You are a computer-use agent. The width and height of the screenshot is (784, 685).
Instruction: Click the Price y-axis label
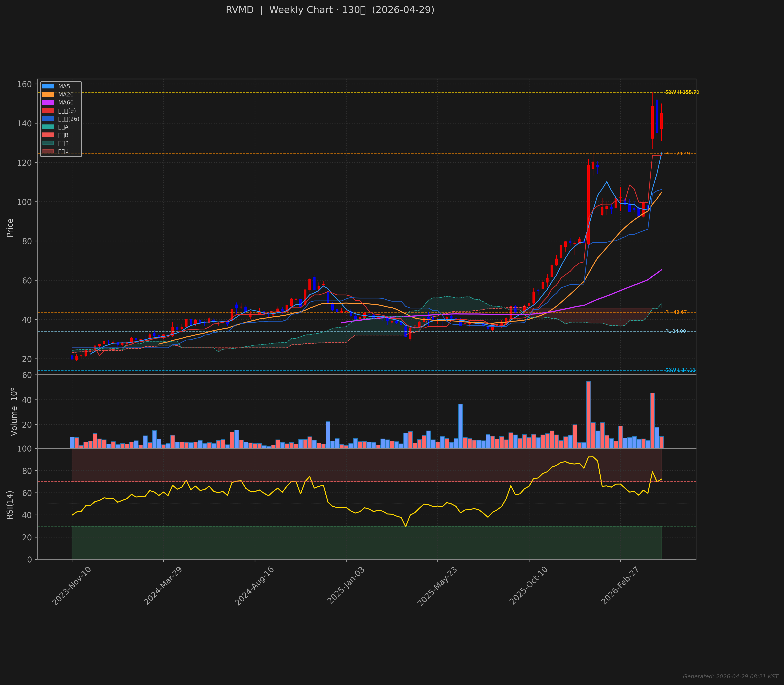pyautogui.click(x=10, y=228)
